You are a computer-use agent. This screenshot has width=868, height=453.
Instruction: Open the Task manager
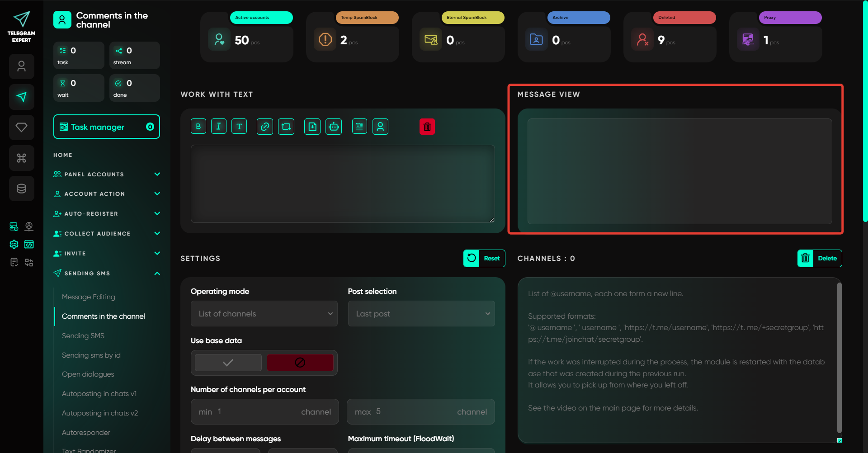tap(107, 127)
